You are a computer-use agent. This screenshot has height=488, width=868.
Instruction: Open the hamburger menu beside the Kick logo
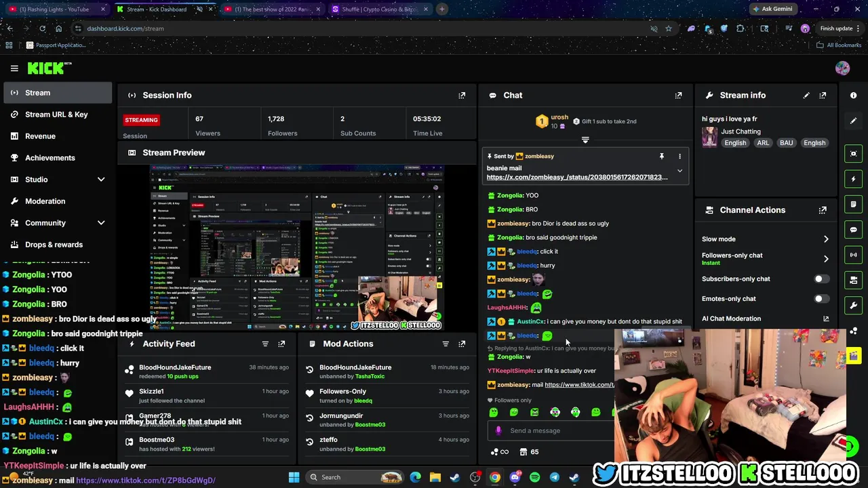coord(14,68)
